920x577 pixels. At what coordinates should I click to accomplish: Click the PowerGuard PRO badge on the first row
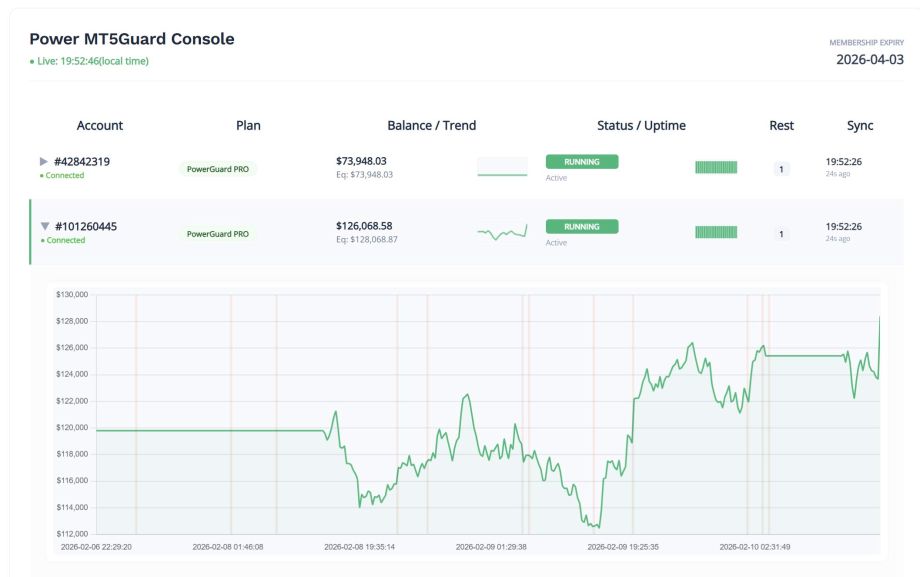[x=218, y=169]
